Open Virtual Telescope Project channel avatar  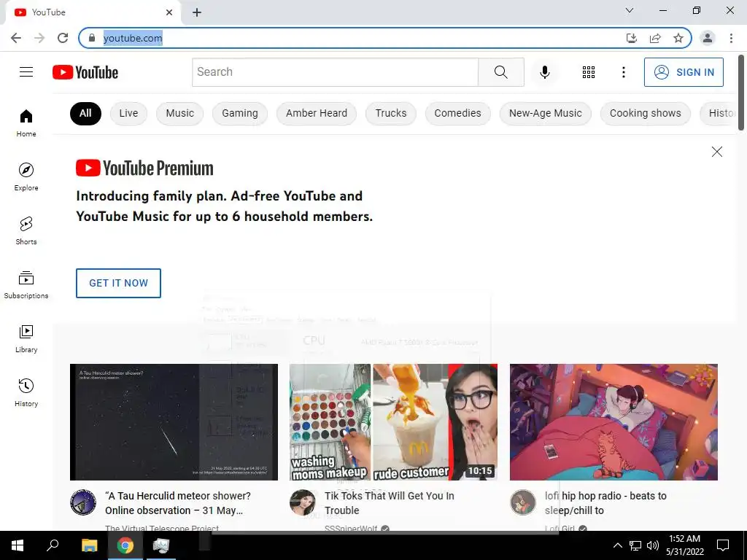click(x=83, y=502)
